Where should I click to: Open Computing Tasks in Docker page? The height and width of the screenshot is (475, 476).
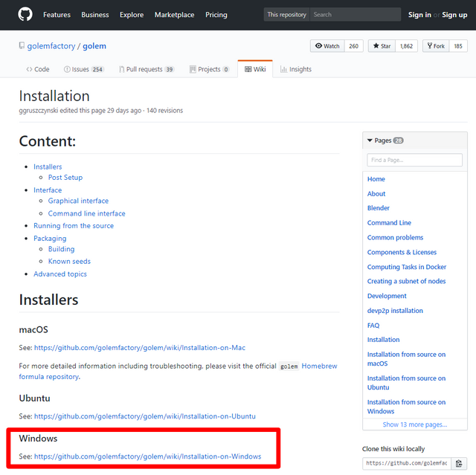407,267
